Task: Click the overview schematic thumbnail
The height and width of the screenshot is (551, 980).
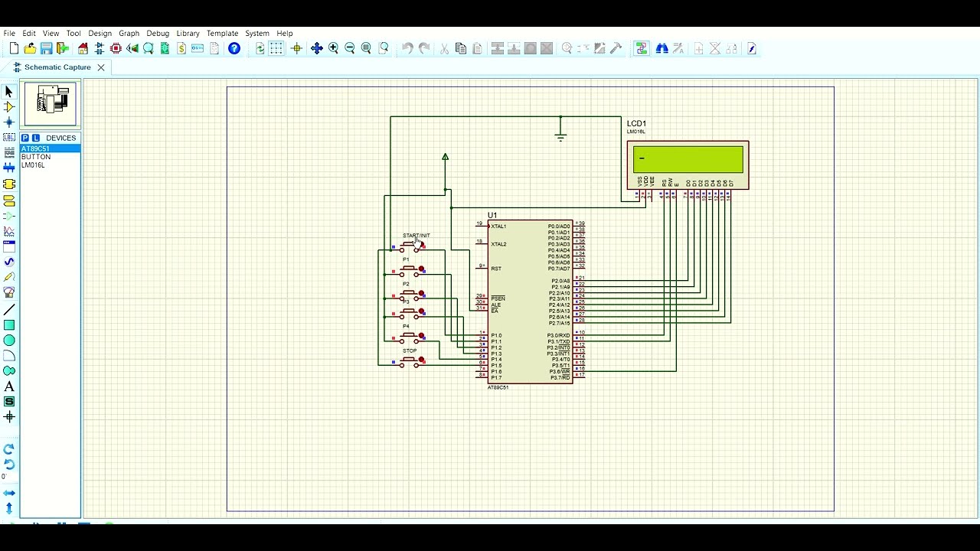Action: click(x=51, y=103)
